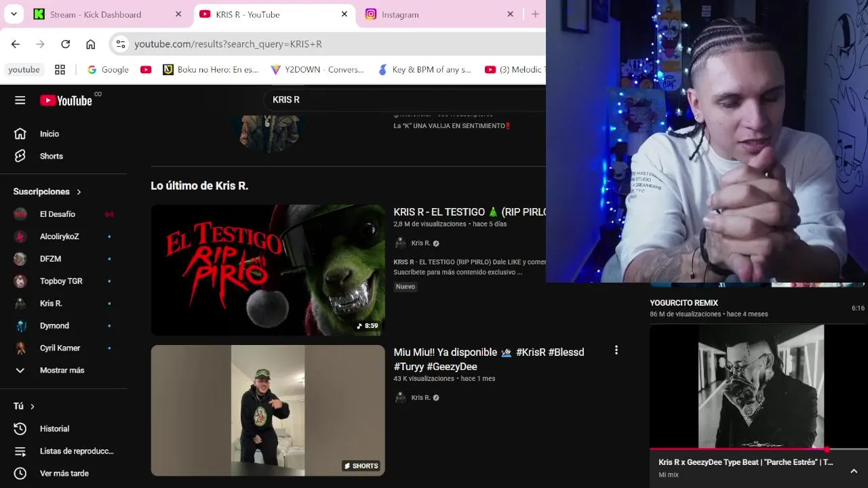
Task: Seek using the miniplayer red progress bar
Action: click(x=759, y=449)
